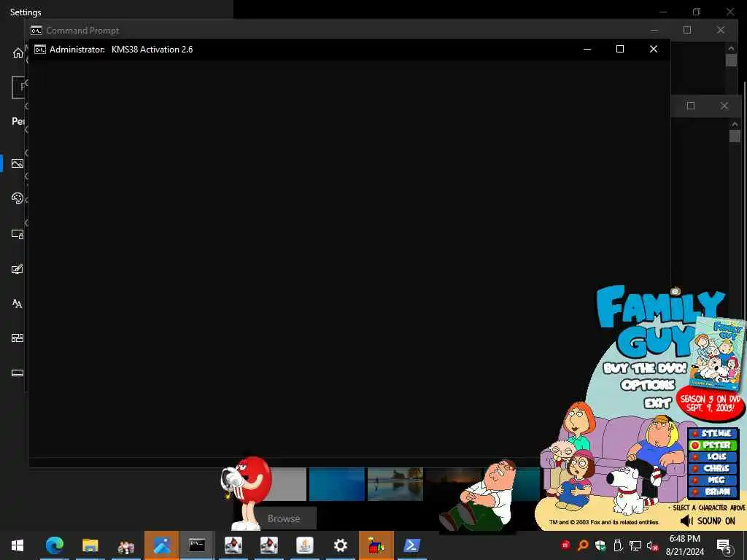Open PowerShell from the taskbar
747x560 pixels.
(x=411, y=545)
